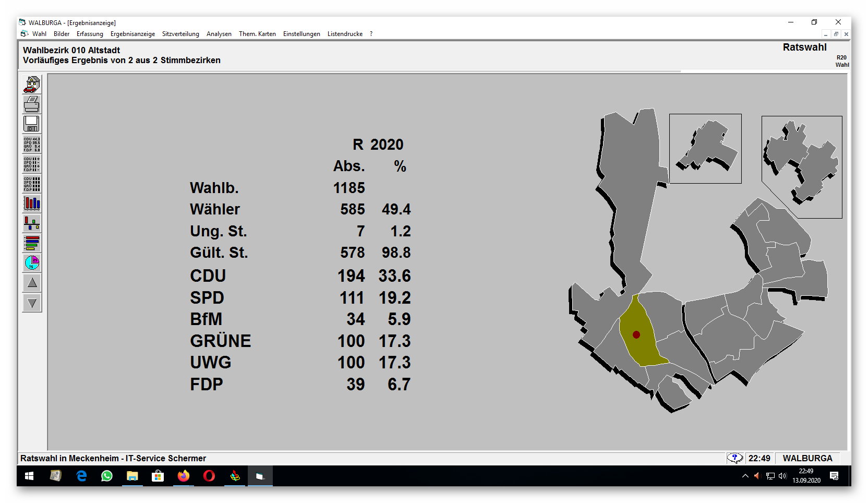The height and width of the screenshot is (503, 868).
Task: Open Opera browser from the taskbar
Action: tap(209, 476)
